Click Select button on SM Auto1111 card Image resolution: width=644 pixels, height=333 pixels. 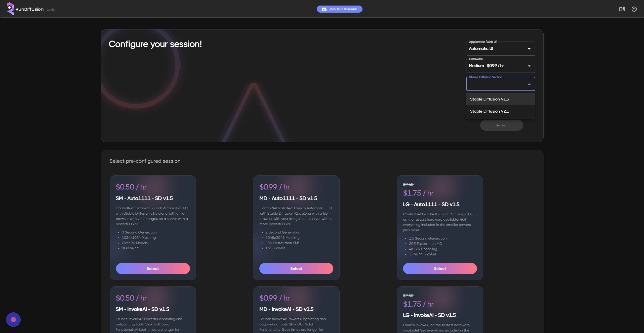(153, 268)
